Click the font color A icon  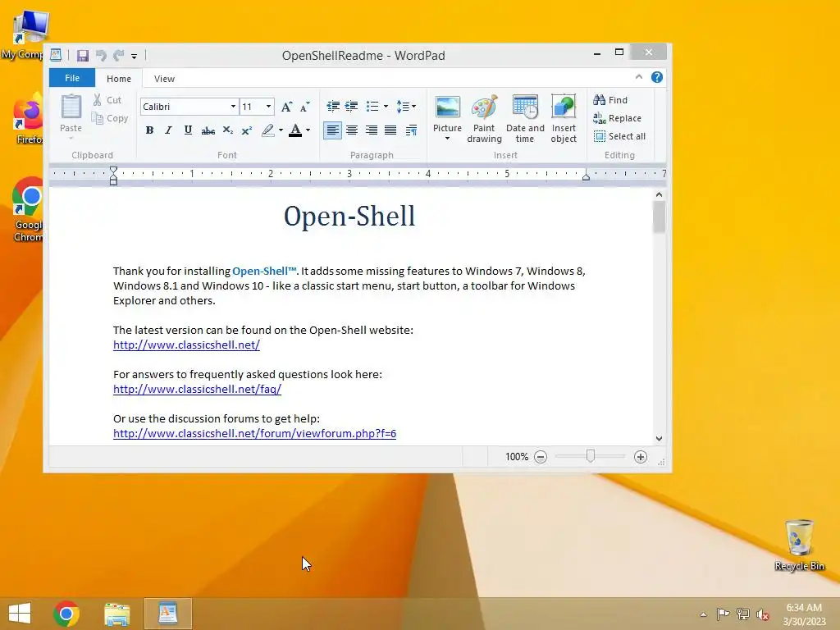(x=295, y=130)
